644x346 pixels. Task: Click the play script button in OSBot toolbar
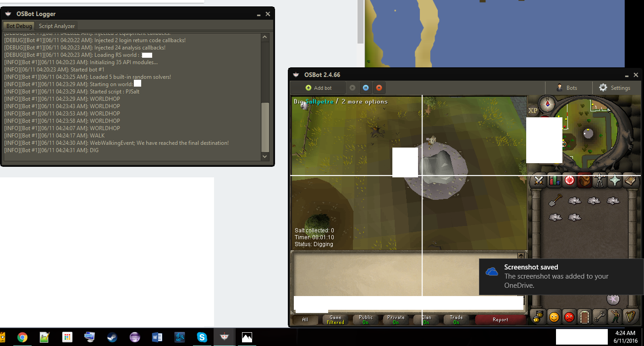tap(352, 88)
